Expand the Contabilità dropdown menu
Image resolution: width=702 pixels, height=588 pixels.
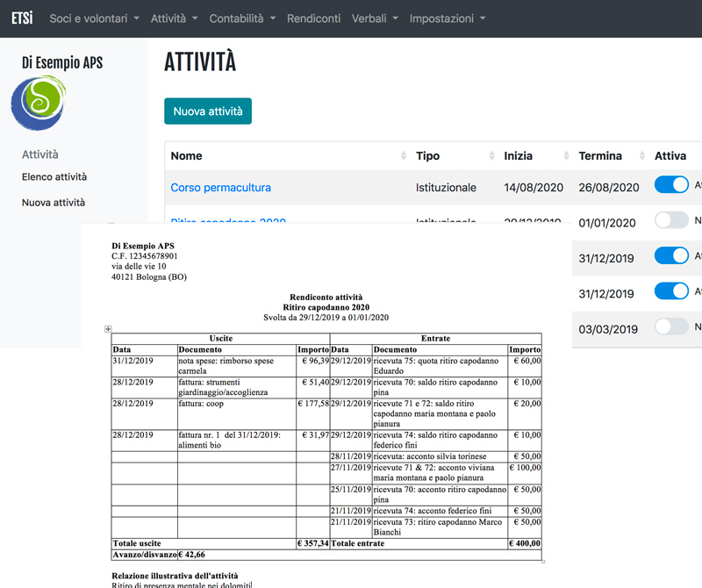[x=242, y=18]
